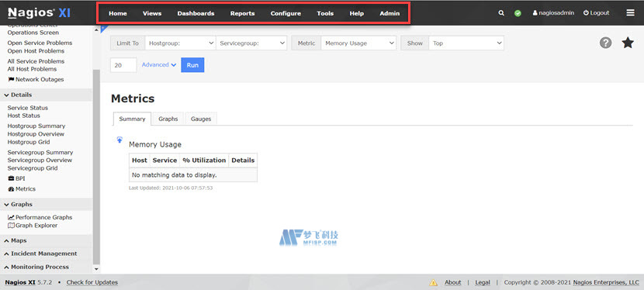Click the help question mark icon
644x290 pixels.
605,43
